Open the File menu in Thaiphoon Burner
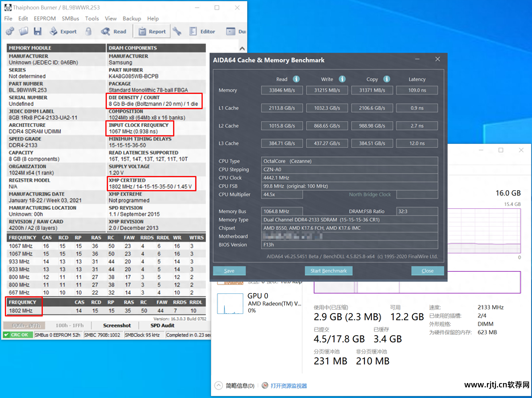532x398 pixels. [x=8, y=18]
